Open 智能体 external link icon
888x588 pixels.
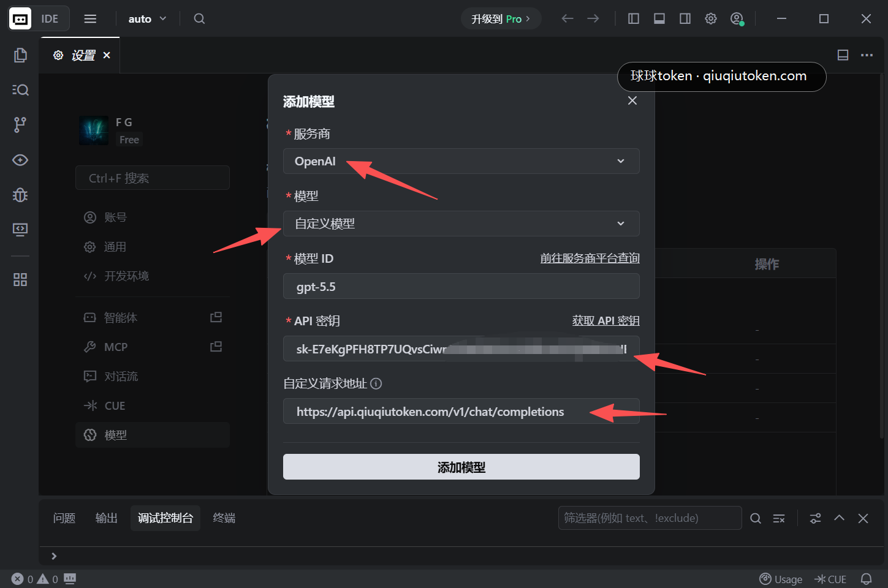[x=216, y=317]
